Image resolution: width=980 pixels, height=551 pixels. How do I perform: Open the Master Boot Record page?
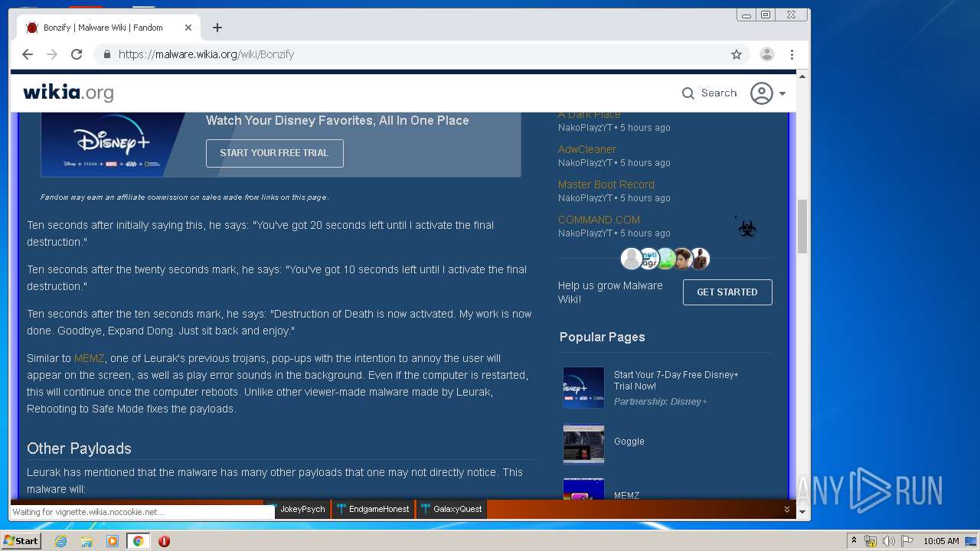point(606,184)
